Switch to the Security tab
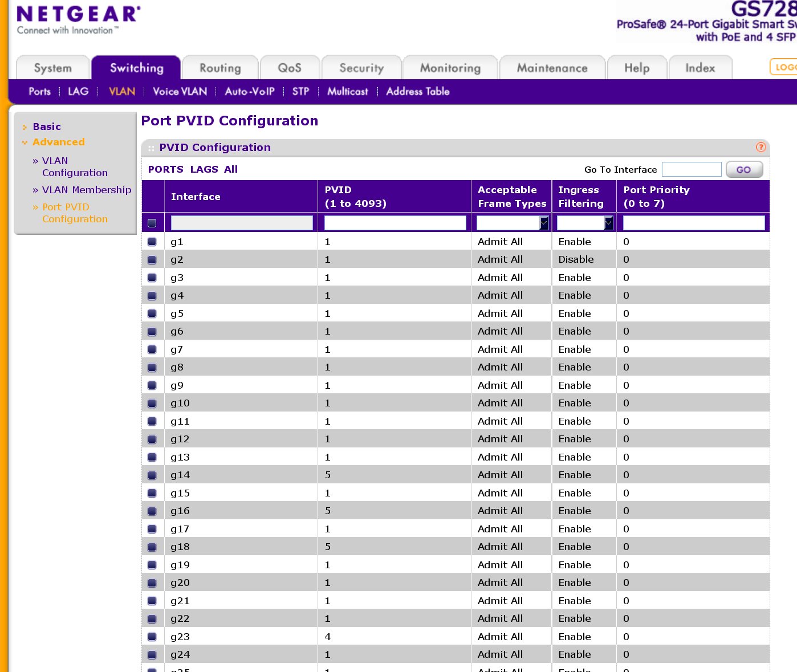Viewport: 797px width, 672px height. coord(361,68)
